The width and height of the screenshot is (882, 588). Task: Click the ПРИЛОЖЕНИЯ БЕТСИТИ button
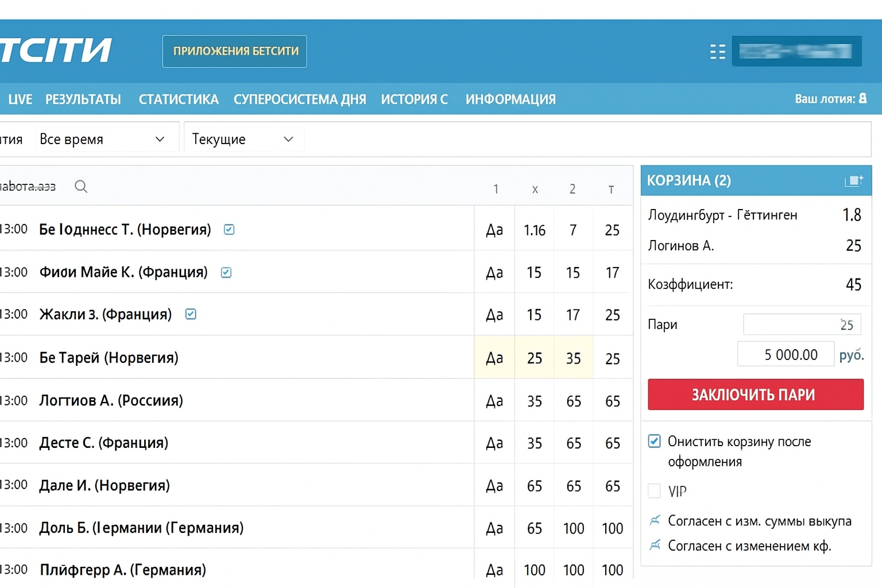click(235, 52)
